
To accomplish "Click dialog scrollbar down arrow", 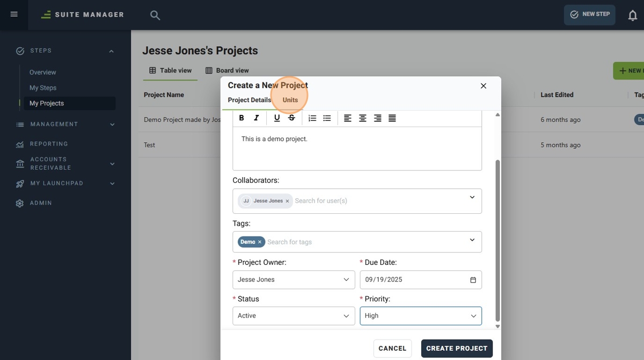I will tap(497, 326).
